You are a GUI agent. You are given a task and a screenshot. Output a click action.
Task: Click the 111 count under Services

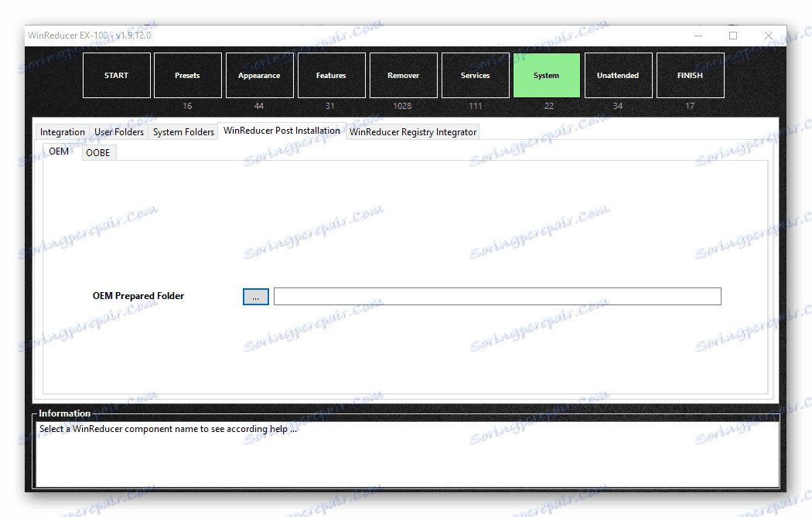476,106
